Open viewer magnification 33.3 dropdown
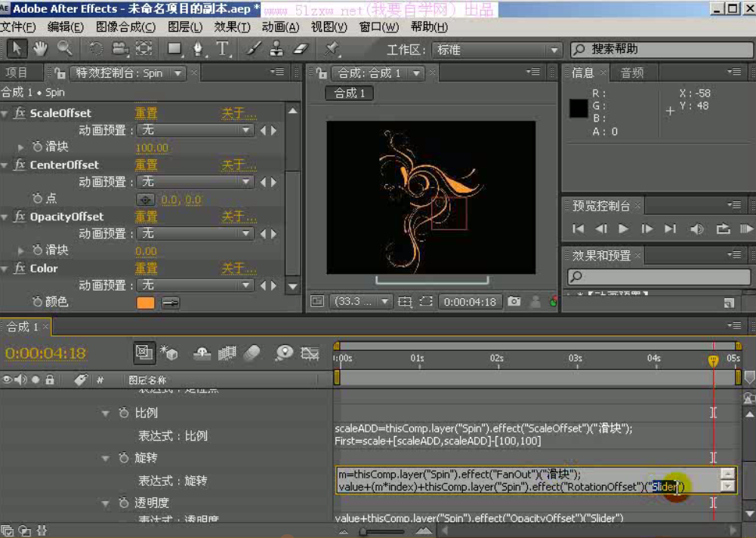 tap(360, 302)
